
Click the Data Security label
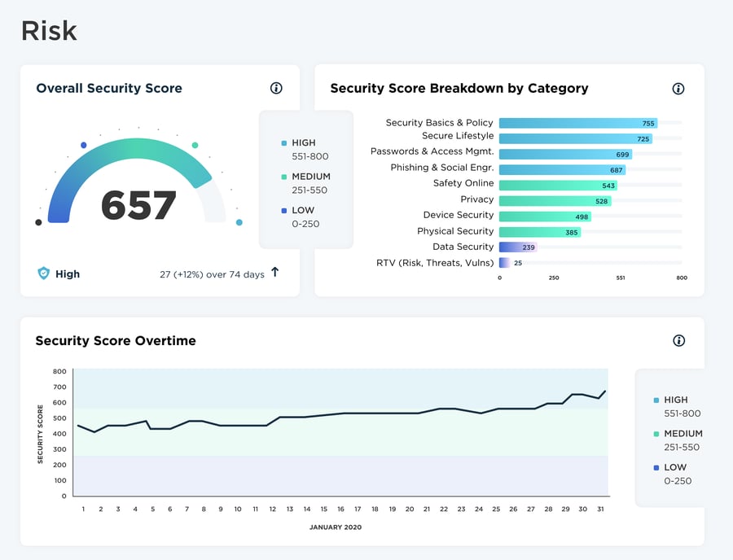[x=463, y=247]
